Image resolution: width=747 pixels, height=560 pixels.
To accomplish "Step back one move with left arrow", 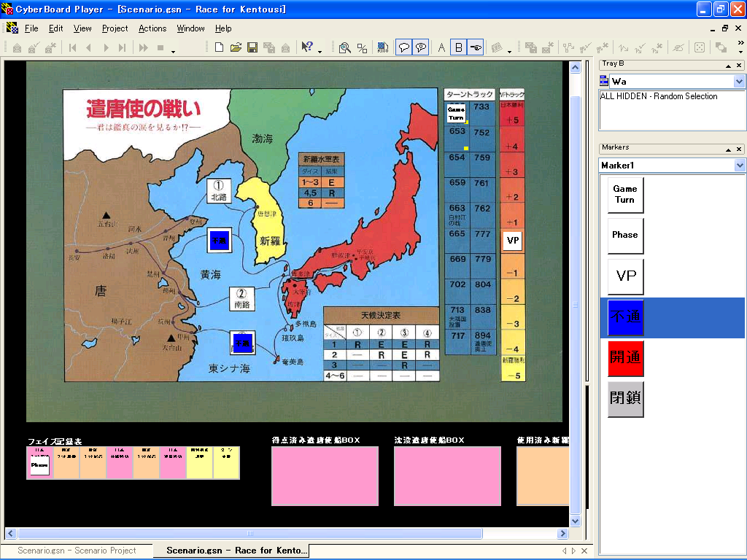I will [x=88, y=47].
